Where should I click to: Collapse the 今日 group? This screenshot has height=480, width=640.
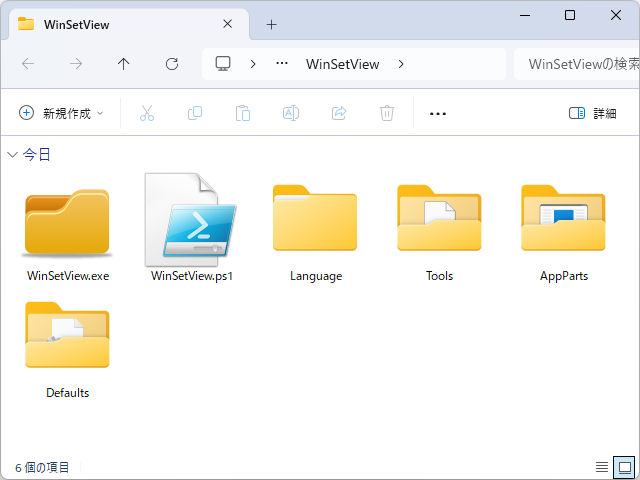click(x=13, y=155)
